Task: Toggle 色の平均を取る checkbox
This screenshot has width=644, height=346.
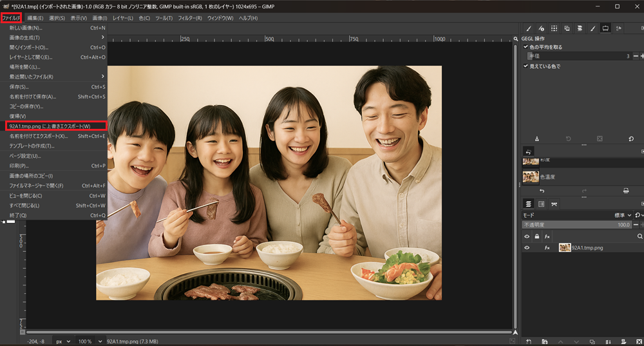Action: (x=526, y=47)
